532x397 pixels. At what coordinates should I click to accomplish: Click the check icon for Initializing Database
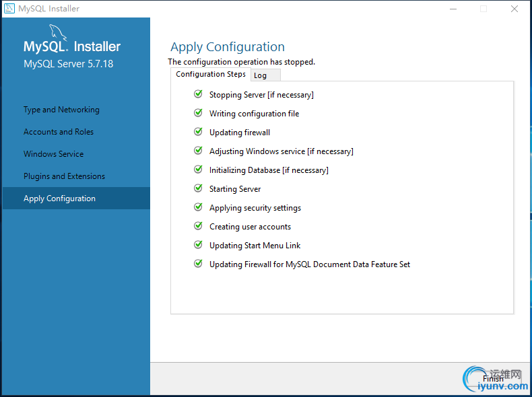(x=198, y=169)
